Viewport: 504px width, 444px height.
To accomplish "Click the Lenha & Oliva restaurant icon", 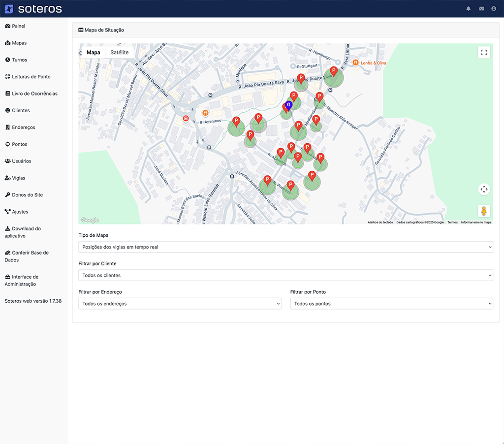I will [355, 63].
